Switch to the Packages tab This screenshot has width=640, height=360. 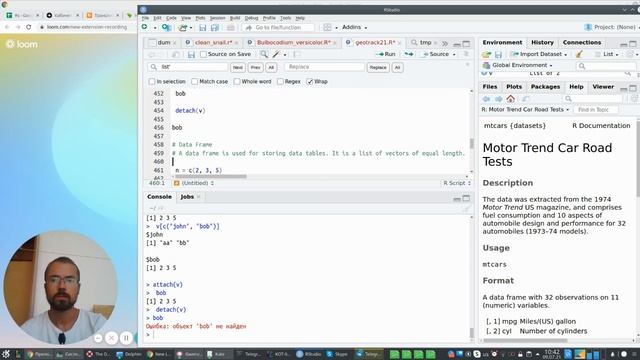pyautogui.click(x=545, y=87)
